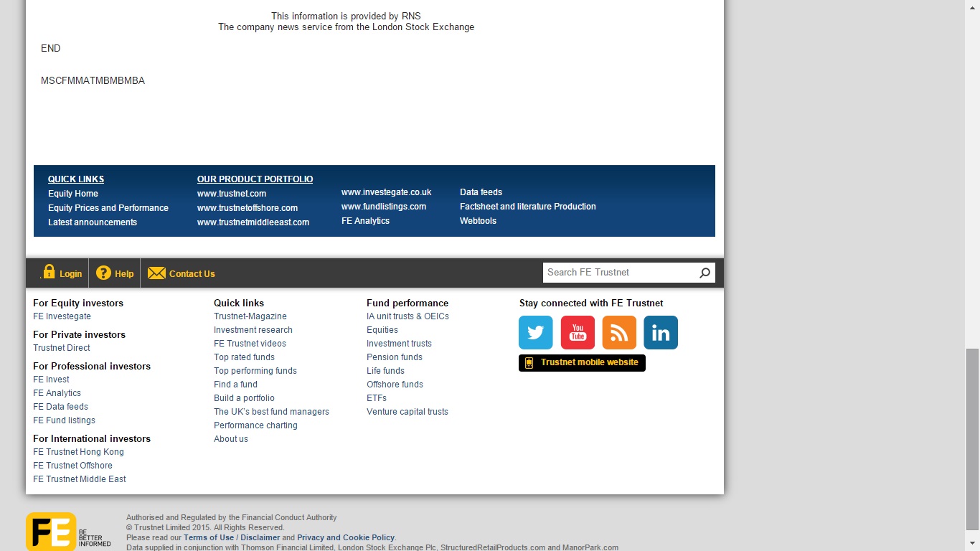This screenshot has height=551, width=980.
Task: Open IA unit trusts & OEICs link
Action: pyautogui.click(x=408, y=316)
